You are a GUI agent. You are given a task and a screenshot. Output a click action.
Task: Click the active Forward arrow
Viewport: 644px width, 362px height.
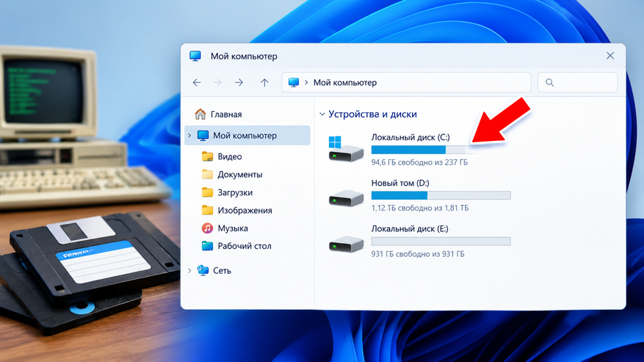(239, 82)
